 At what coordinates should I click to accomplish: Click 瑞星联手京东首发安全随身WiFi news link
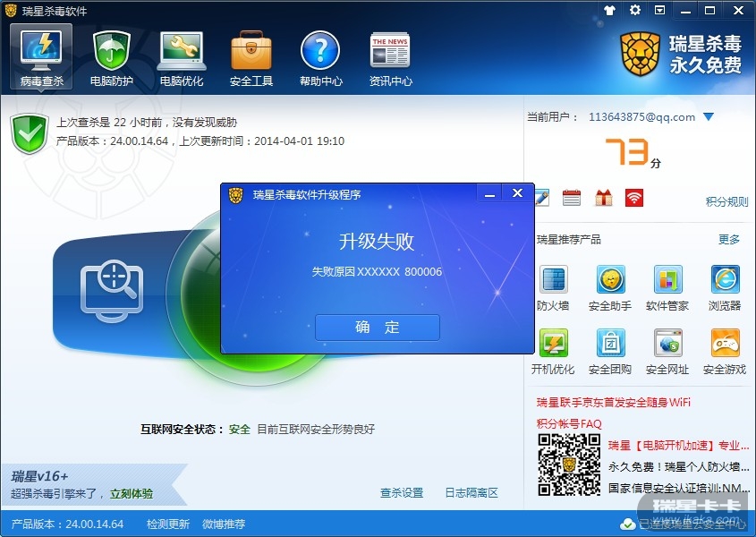(x=613, y=403)
